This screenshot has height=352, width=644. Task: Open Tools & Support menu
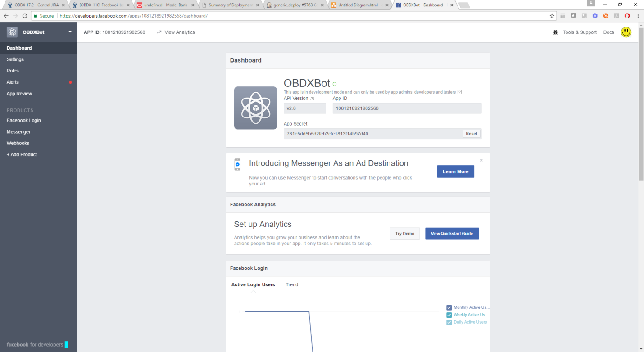click(580, 32)
